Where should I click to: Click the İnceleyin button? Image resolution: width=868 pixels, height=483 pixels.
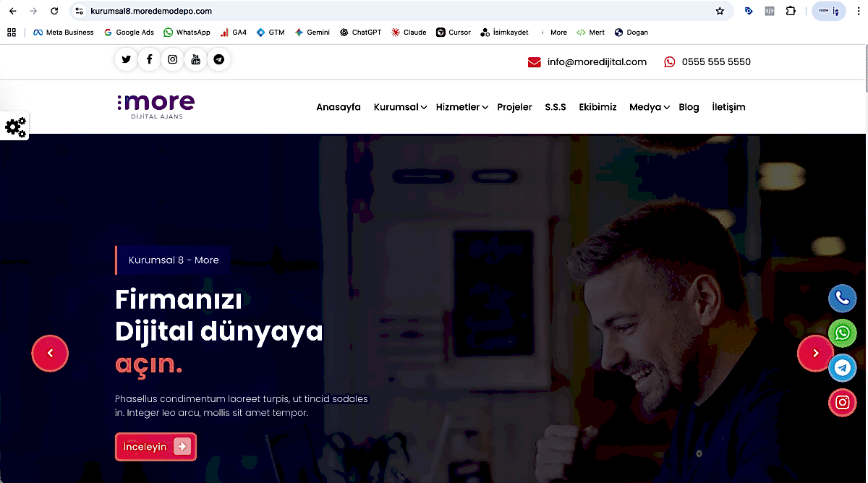(155, 446)
